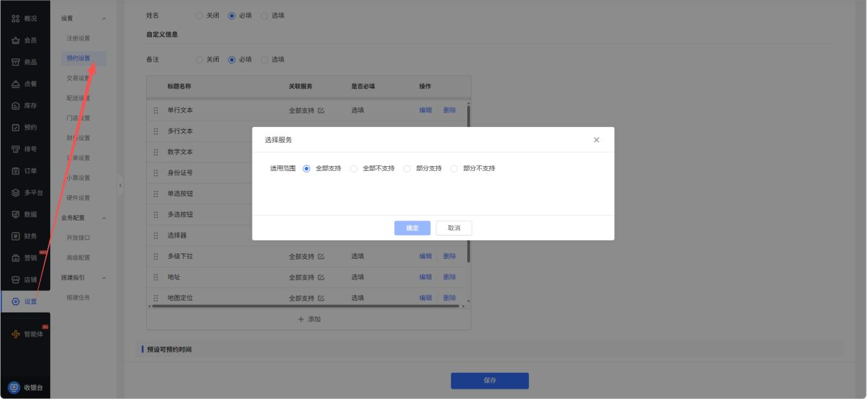The width and height of the screenshot is (868, 399).
Task: Click edit icon beside 多级下拉 全部支持
Action: [x=321, y=257]
